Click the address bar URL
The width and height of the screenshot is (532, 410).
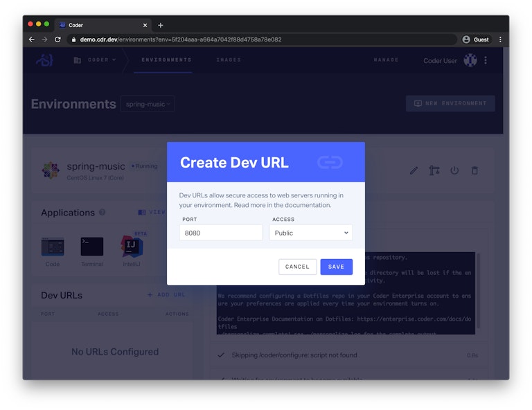pos(181,39)
